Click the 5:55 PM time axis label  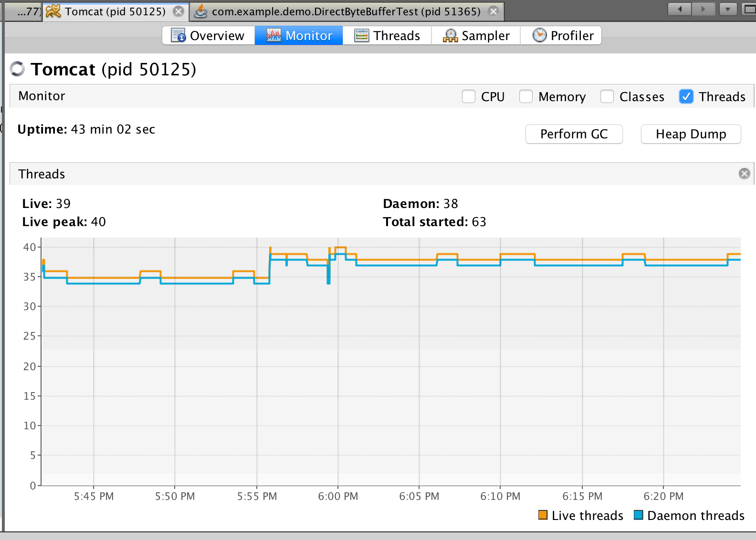click(257, 496)
